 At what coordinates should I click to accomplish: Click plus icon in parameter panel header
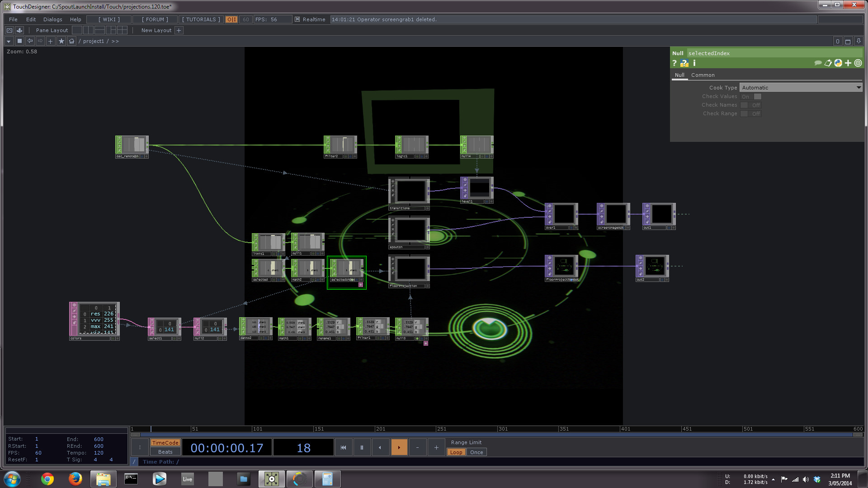(x=848, y=63)
